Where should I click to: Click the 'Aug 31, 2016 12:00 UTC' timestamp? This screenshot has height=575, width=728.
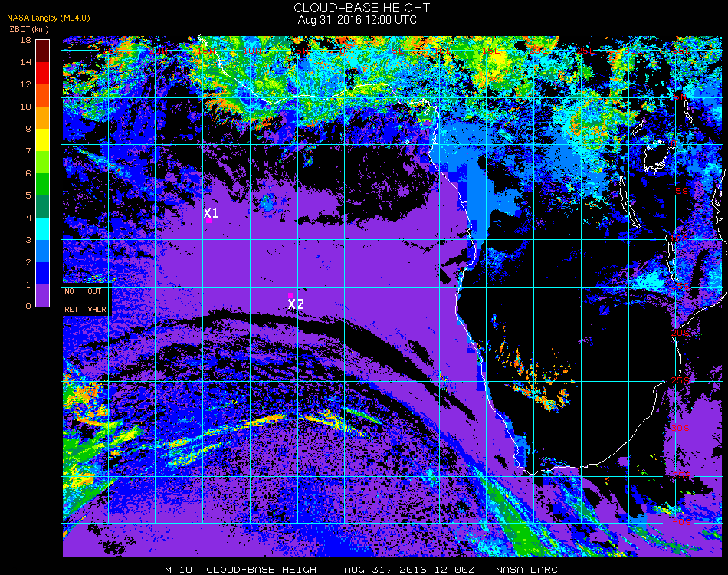357,20
